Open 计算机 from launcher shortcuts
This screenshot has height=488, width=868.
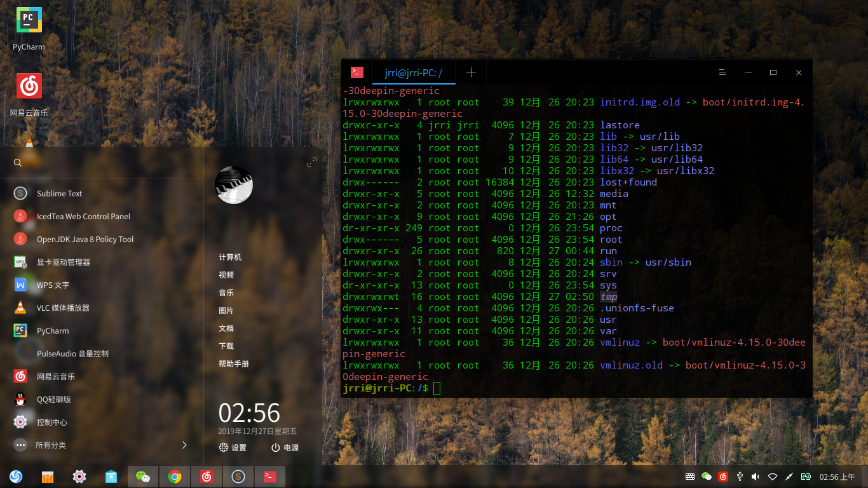(x=230, y=257)
